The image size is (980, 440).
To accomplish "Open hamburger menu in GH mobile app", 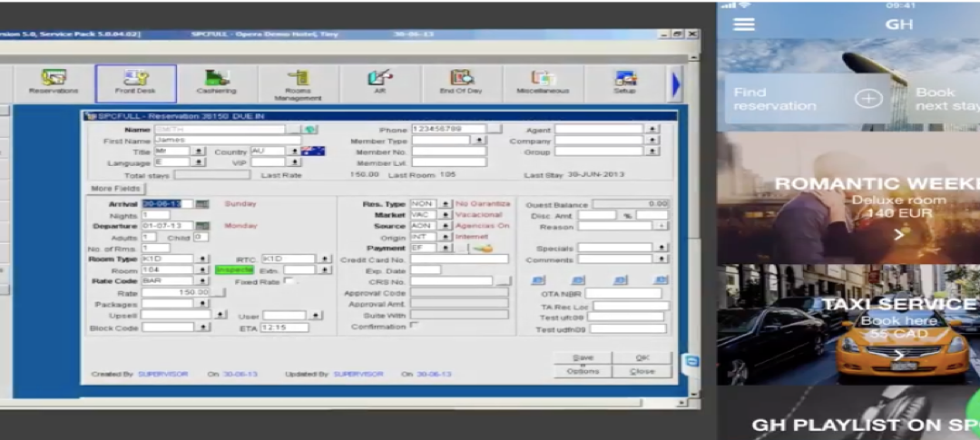I will click(744, 24).
